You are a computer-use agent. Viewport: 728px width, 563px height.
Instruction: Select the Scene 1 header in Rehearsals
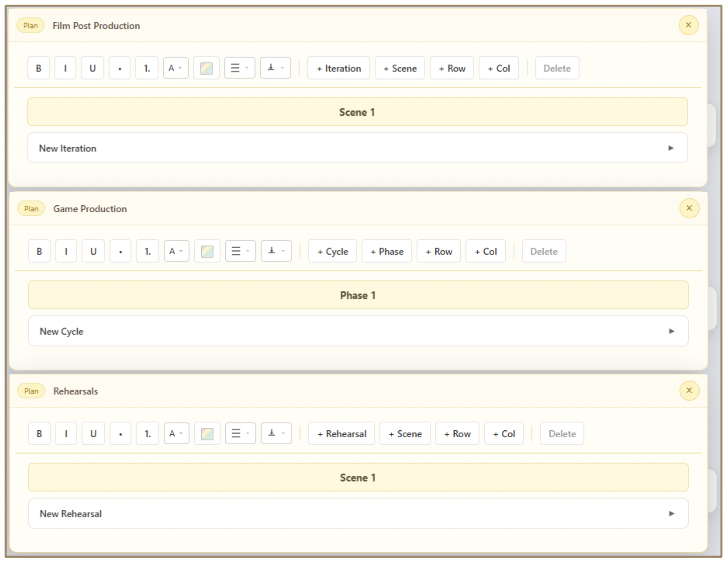(358, 477)
